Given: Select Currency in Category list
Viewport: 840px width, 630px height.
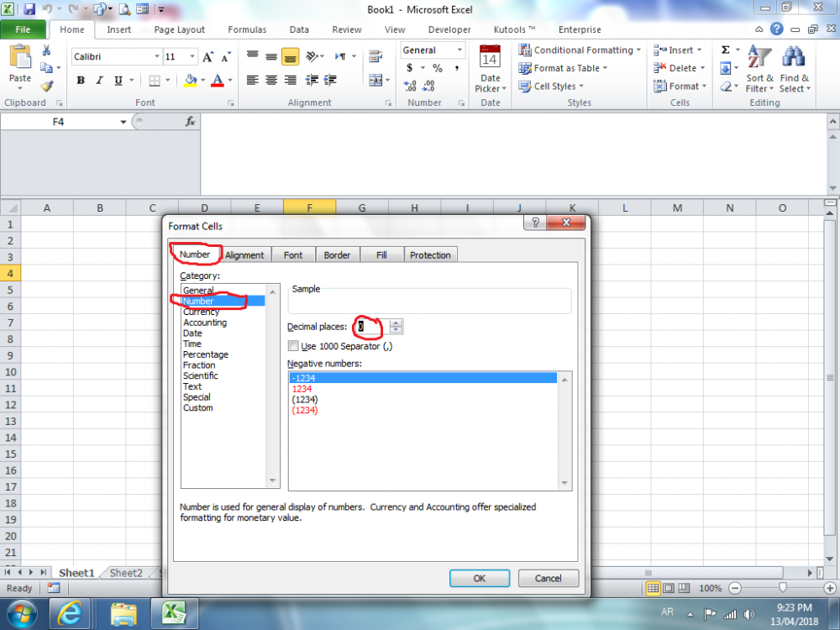Looking at the screenshot, I should click(x=201, y=312).
